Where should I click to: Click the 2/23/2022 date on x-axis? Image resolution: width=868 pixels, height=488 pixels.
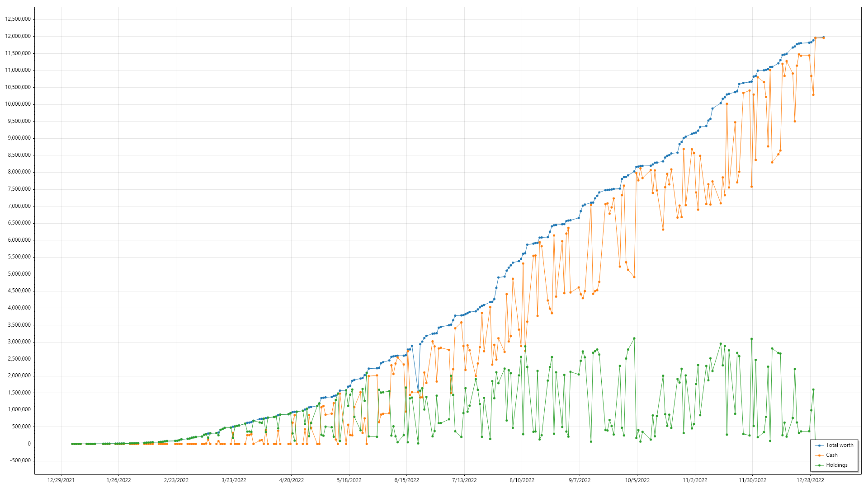tap(176, 480)
